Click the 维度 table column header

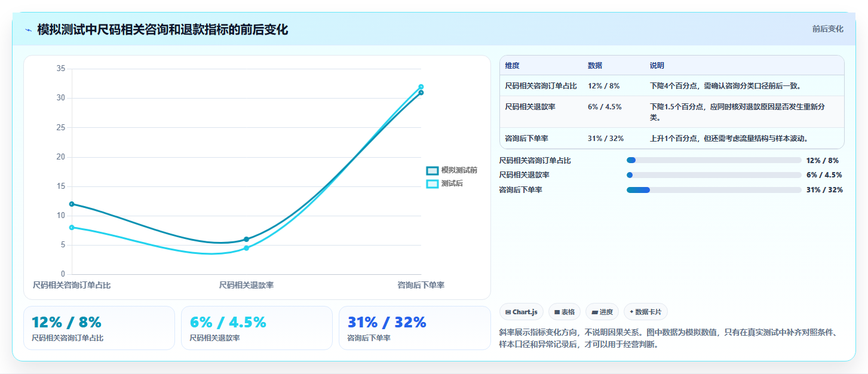click(512, 66)
